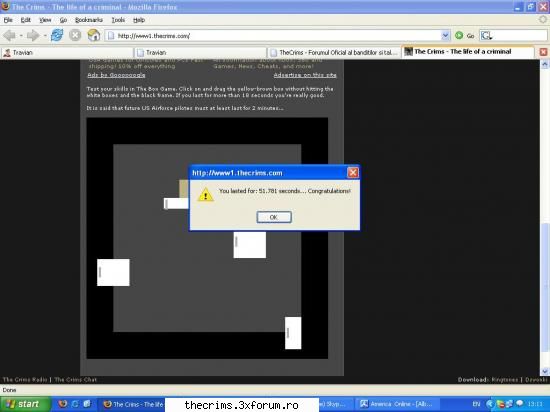Click the Back navigation arrow
Screen dimensions: 550x412
[9, 35]
